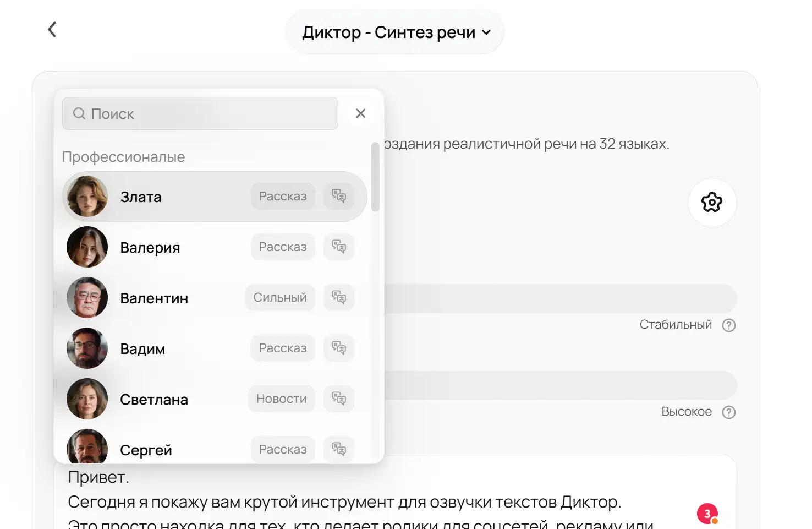Select the voice Валентин
The width and height of the screenshot is (812, 529).
(215, 298)
